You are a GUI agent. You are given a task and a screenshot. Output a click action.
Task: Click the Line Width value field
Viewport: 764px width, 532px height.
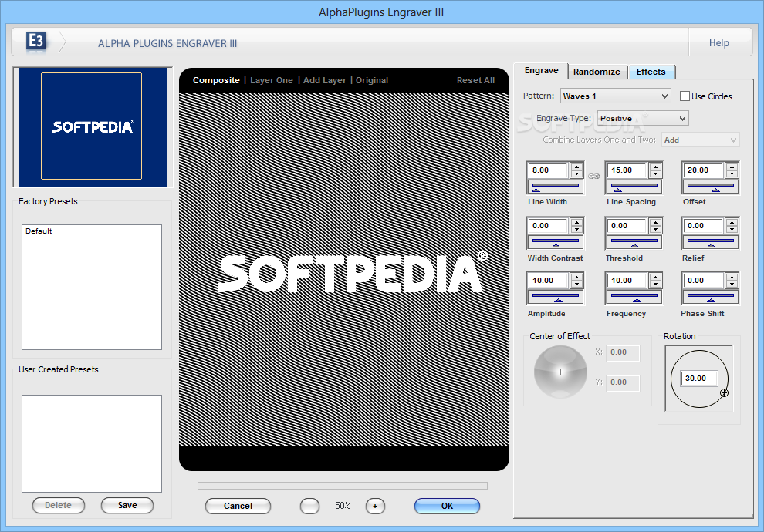[549, 170]
